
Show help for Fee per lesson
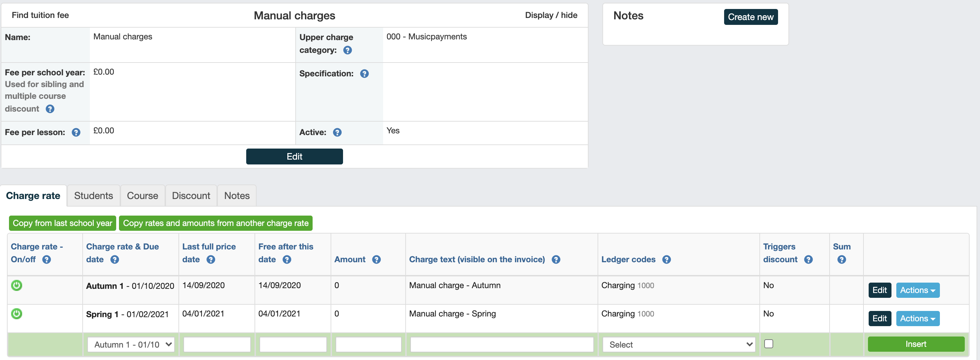pos(76,132)
